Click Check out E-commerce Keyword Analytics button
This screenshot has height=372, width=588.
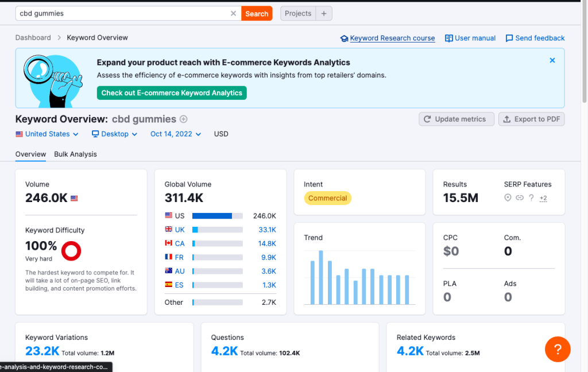172,93
